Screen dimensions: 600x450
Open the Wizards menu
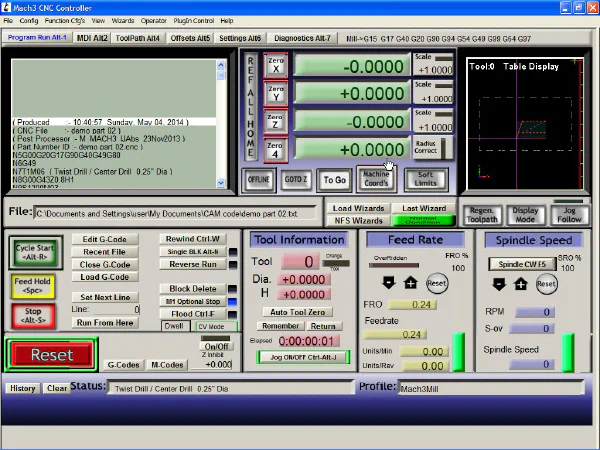click(x=122, y=21)
